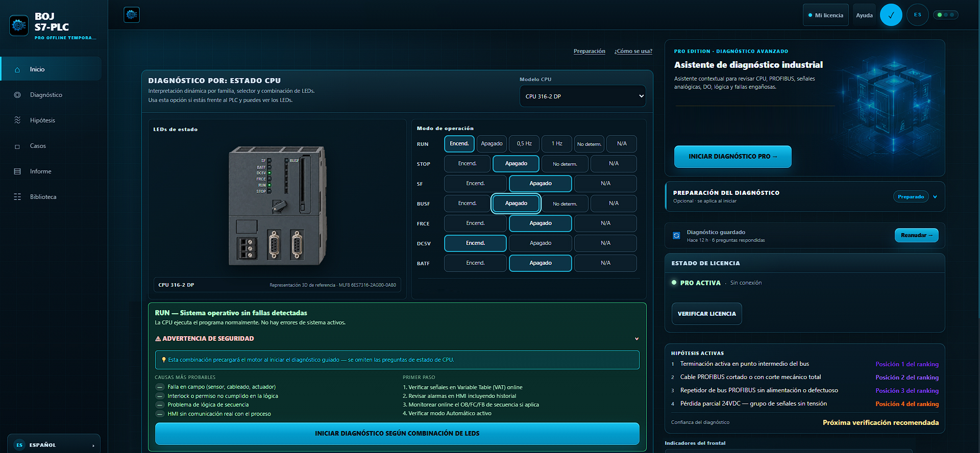
Task: Click the gear chip icon in top bar
Action: tap(132, 15)
